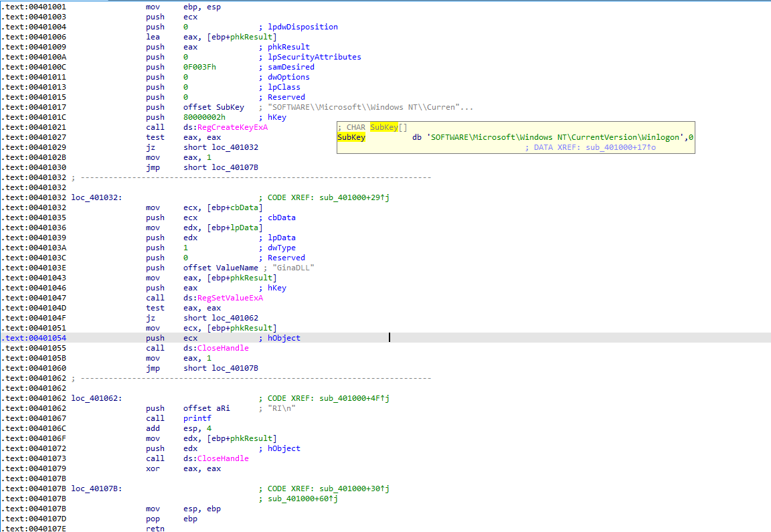
Task: Click the samDesired comment
Action: point(291,67)
